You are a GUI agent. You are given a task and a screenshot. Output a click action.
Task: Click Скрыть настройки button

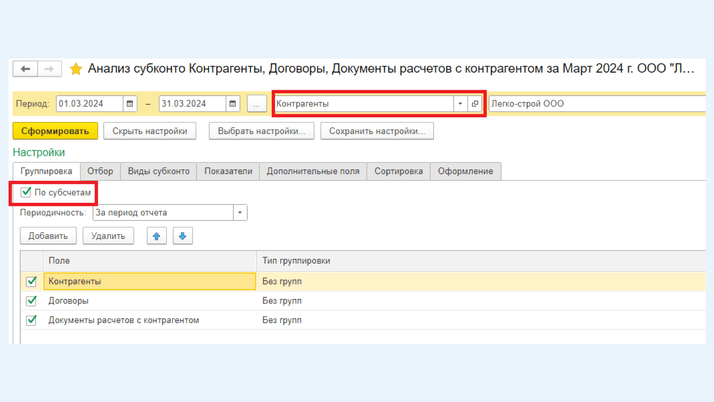point(150,131)
